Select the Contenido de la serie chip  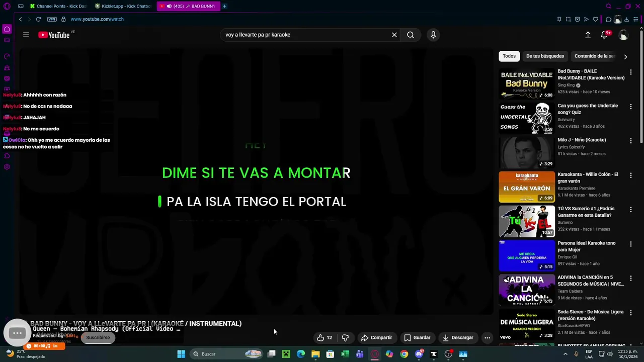pyautogui.click(x=594, y=56)
